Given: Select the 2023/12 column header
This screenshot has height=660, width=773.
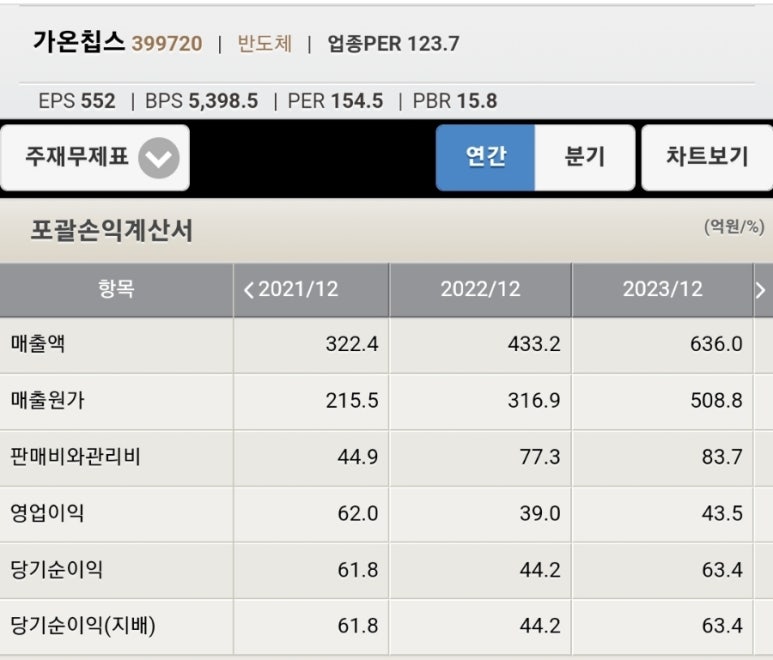Looking at the screenshot, I should tap(663, 289).
